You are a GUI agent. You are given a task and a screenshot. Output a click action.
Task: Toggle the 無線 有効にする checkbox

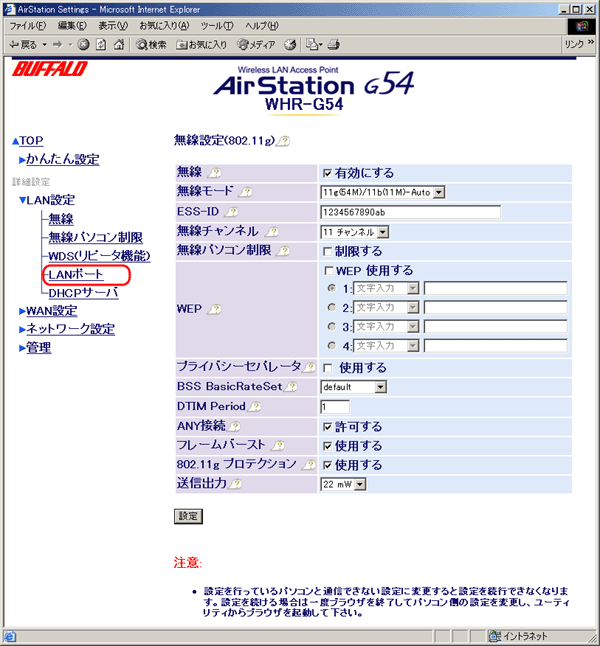click(328, 173)
